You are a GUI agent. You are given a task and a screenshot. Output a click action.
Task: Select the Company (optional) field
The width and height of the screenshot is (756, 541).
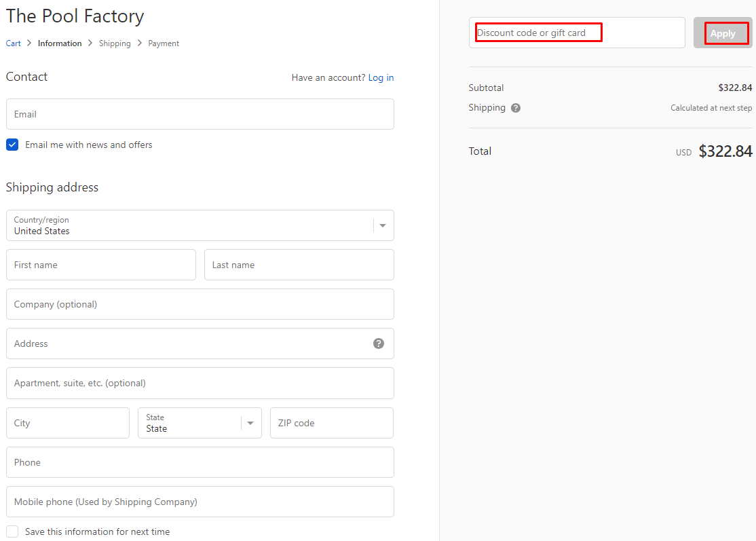pos(200,304)
